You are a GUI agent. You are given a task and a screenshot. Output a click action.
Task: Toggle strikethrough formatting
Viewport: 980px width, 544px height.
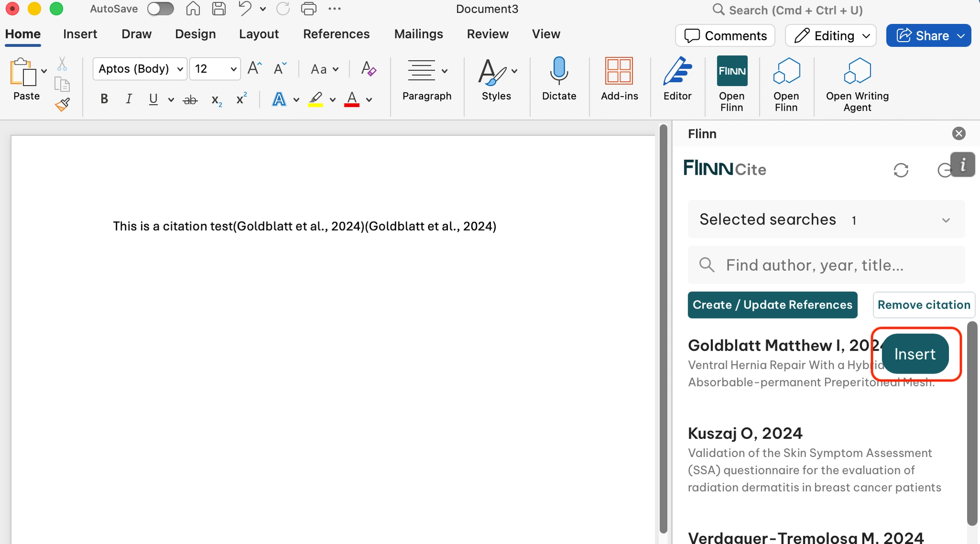tap(190, 100)
